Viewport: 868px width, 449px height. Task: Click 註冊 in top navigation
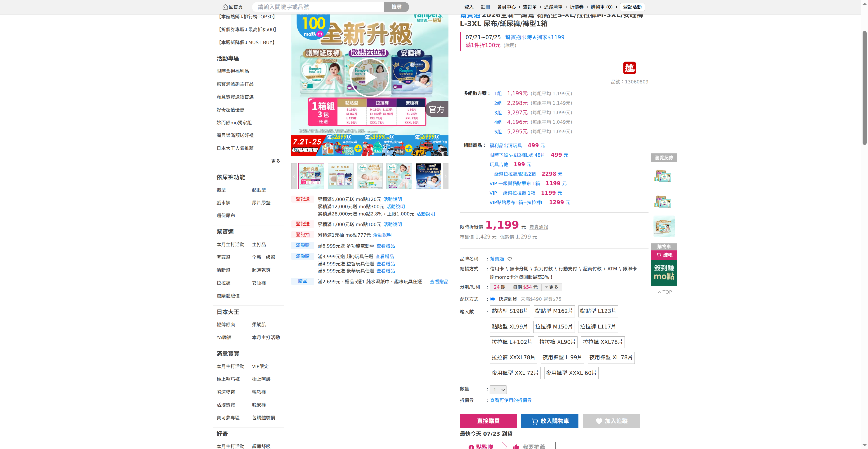(486, 7)
